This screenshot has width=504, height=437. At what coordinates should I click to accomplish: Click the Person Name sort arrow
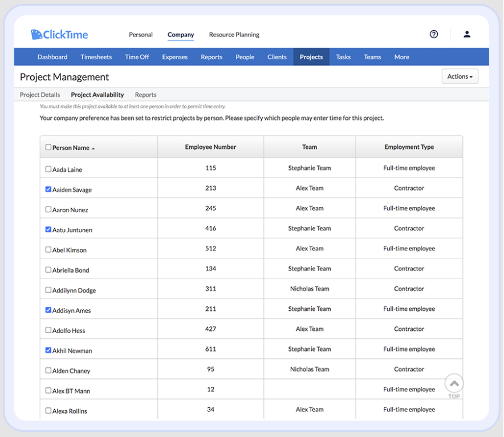[x=93, y=148]
